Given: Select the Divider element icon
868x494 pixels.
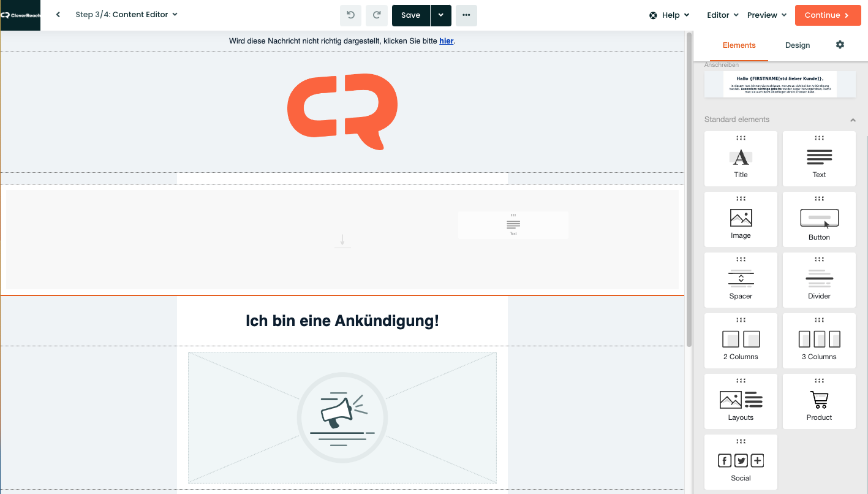Looking at the screenshot, I should (819, 280).
